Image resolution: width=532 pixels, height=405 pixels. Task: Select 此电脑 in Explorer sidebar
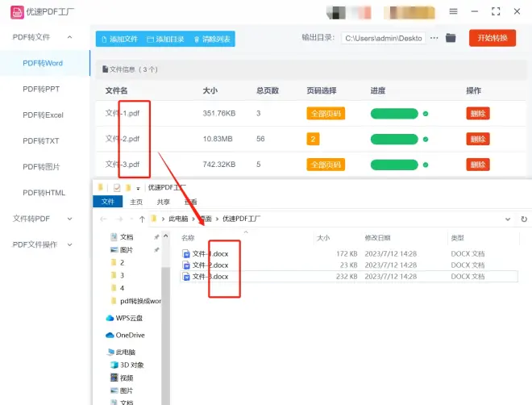(x=121, y=352)
